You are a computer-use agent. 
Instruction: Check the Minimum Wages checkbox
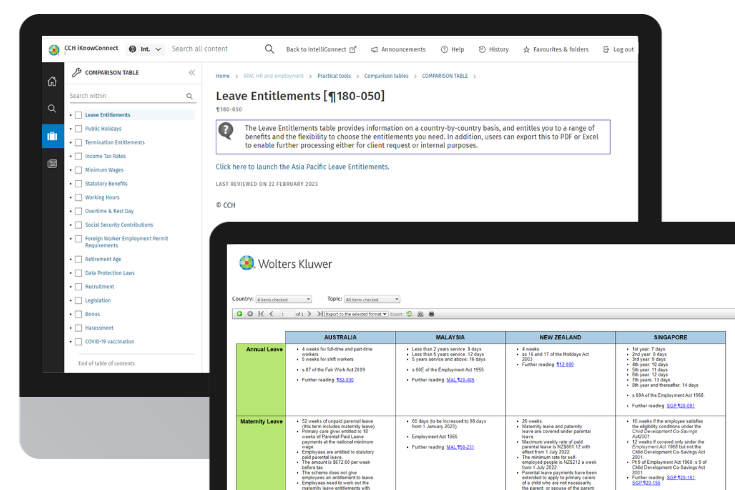pyautogui.click(x=79, y=170)
